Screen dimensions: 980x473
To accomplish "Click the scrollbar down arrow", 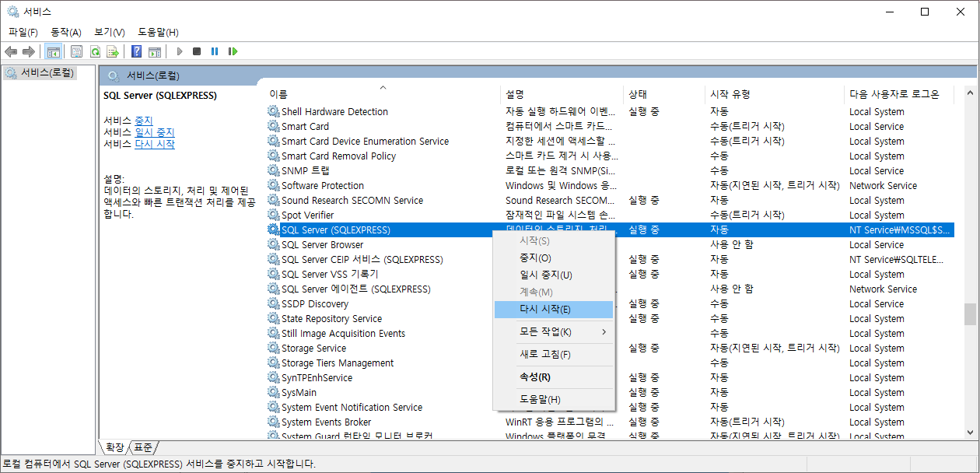I will pos(970,432).
